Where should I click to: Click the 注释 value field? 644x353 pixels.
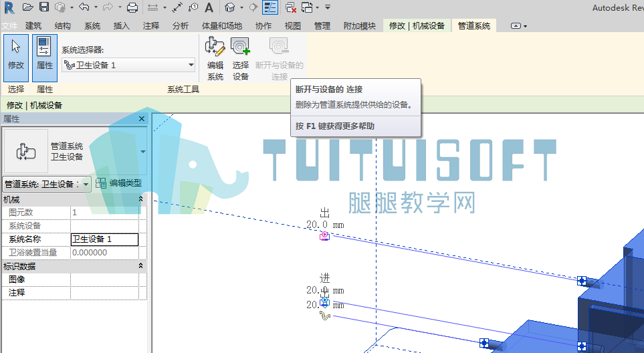[x=105, y=293]
